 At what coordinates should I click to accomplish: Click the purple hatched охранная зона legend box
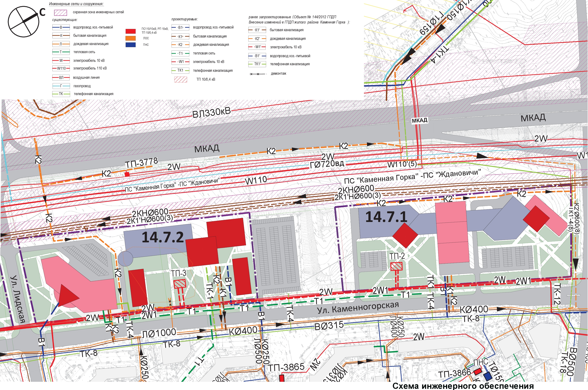(60, 13)
